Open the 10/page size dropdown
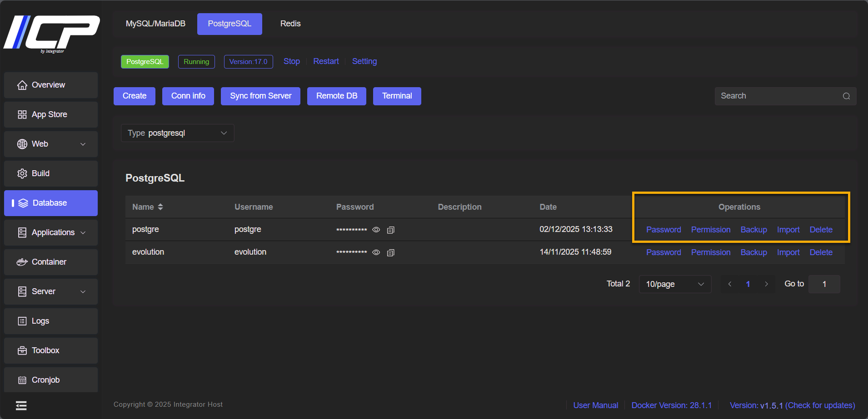The height and width of the screenshot is (419, 868). (x=675, y=284)
